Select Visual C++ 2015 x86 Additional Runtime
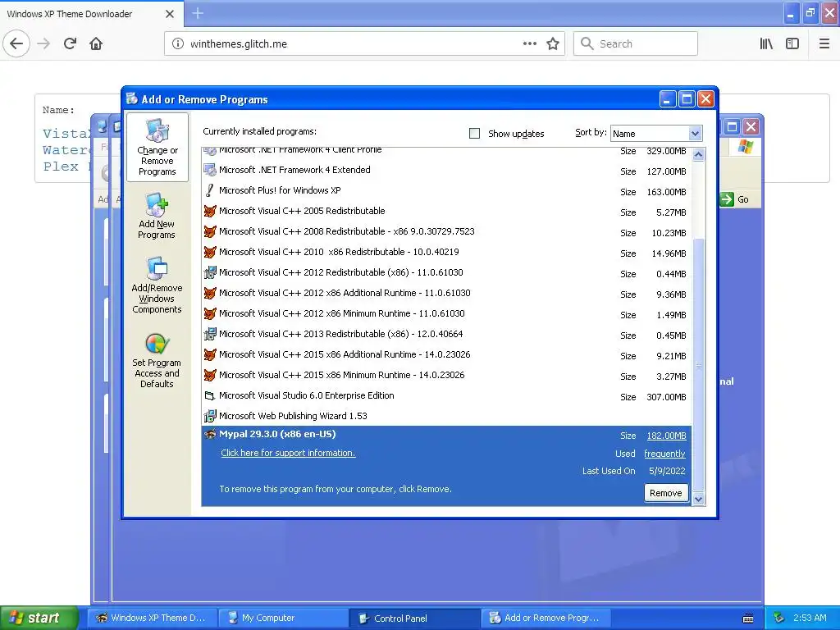 tap(447, 355)
